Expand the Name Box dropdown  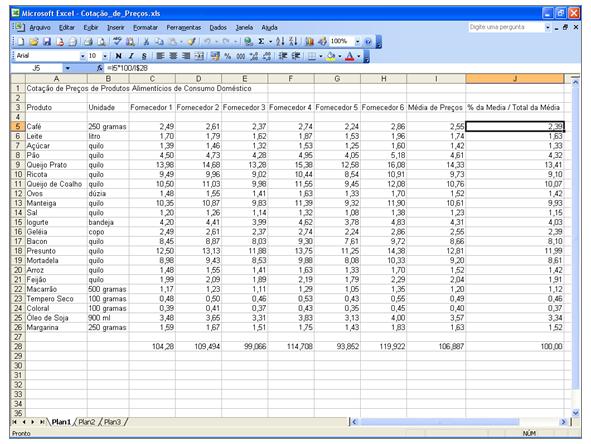(x=67, y=68)
